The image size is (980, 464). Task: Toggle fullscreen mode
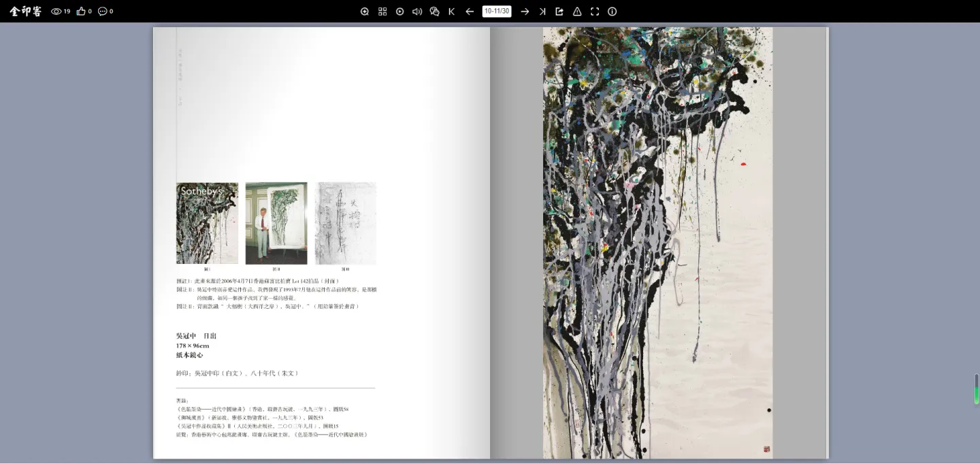595,12
